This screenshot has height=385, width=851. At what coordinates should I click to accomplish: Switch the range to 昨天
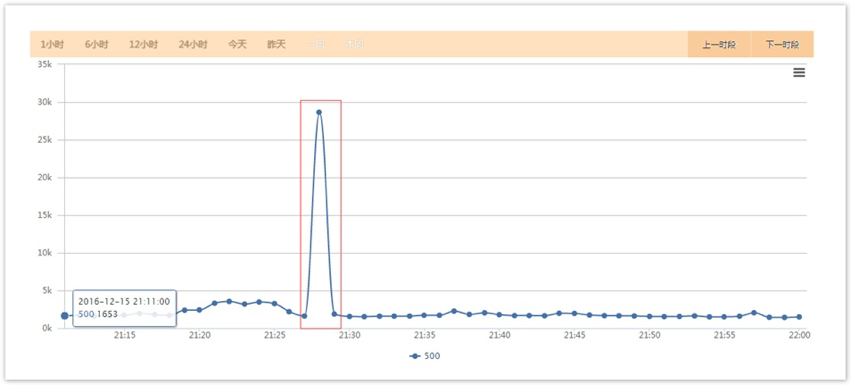coord(276,45)
